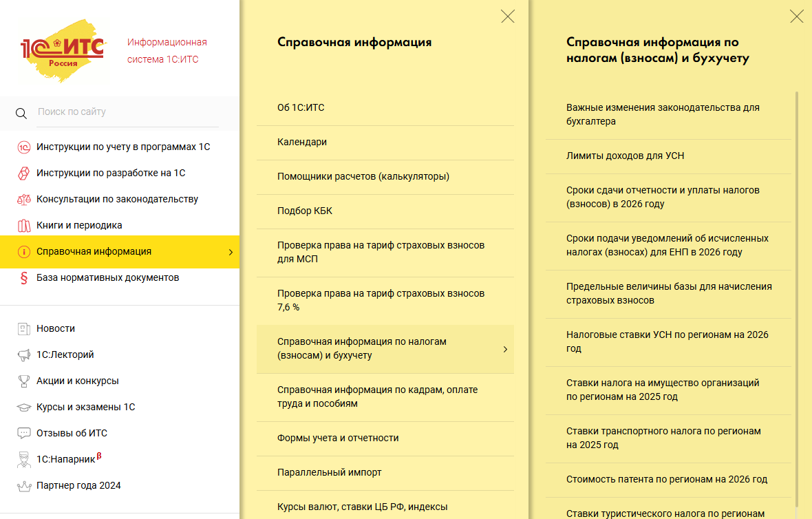The image size is (812, 519).
Task: Open Консультации по законодательству
Action: [x=117, y=200]
